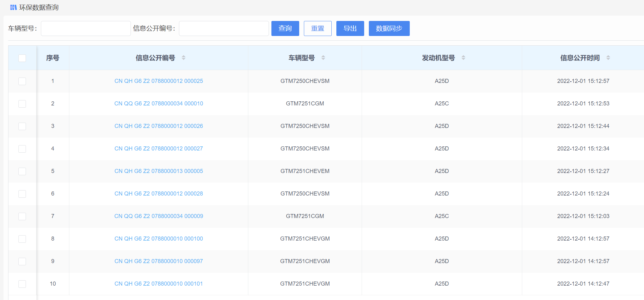This screenshot has width=644, height=300.
Task: Open link CN QH G6 Z2 0788000012 000026
Action: [x=159, y=126]
